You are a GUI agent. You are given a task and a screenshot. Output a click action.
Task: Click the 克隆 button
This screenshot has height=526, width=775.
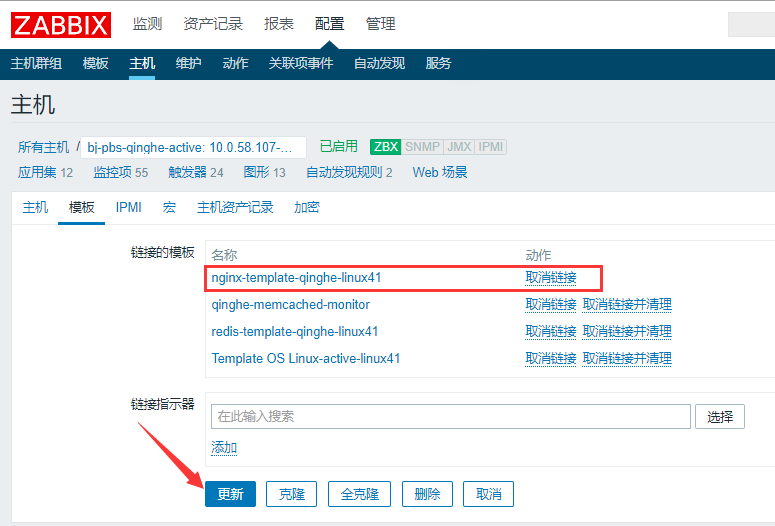coord(292,494)
